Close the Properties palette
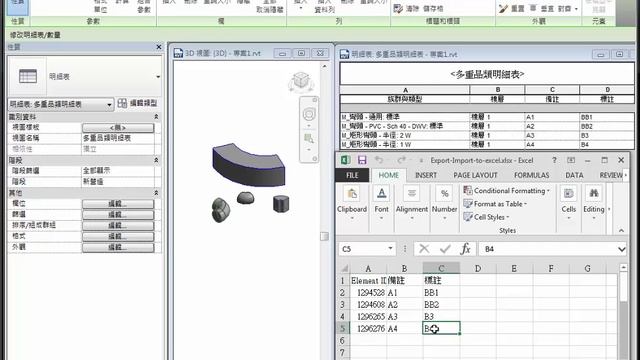The width and height of the screenshot is (640, 360). pyautogui.click(x=159, y=47)
